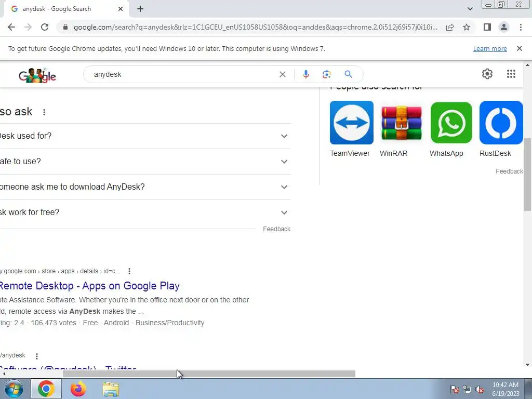This screenshot has width=532, height=399.
Task: Start a search by voice
Action: point(305,74)
